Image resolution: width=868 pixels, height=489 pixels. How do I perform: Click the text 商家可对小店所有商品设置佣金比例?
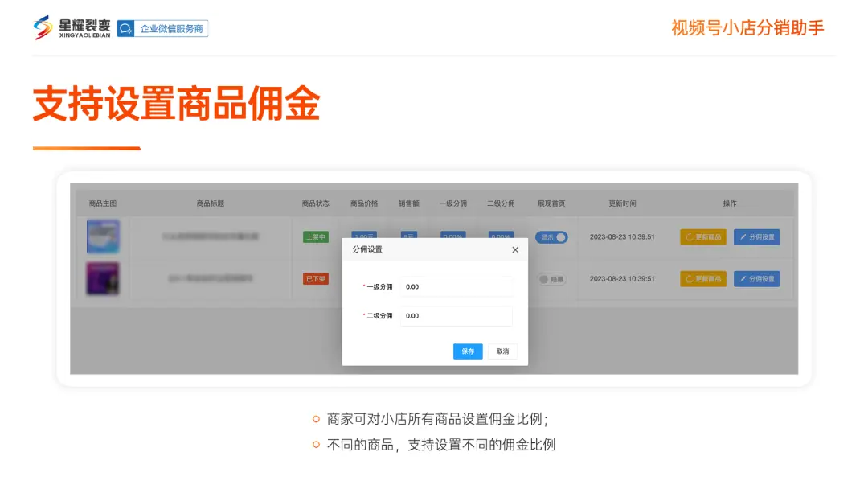[x=435, y=419]
